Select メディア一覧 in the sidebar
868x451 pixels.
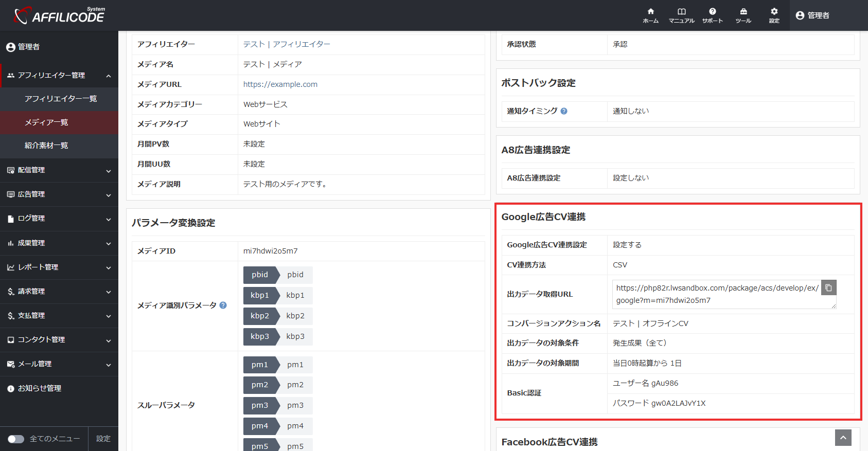[x=46, y=122]
